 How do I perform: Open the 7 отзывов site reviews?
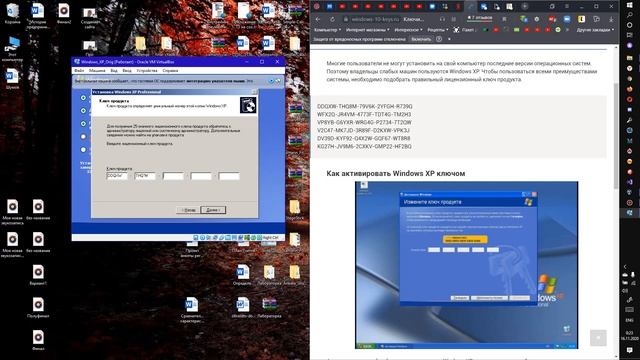[480, 18]
